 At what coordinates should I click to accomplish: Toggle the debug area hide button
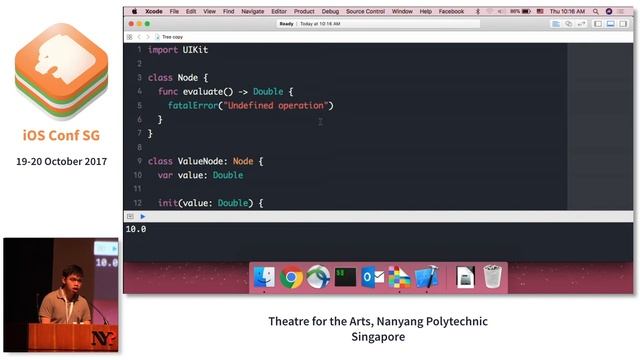point(130,216)
